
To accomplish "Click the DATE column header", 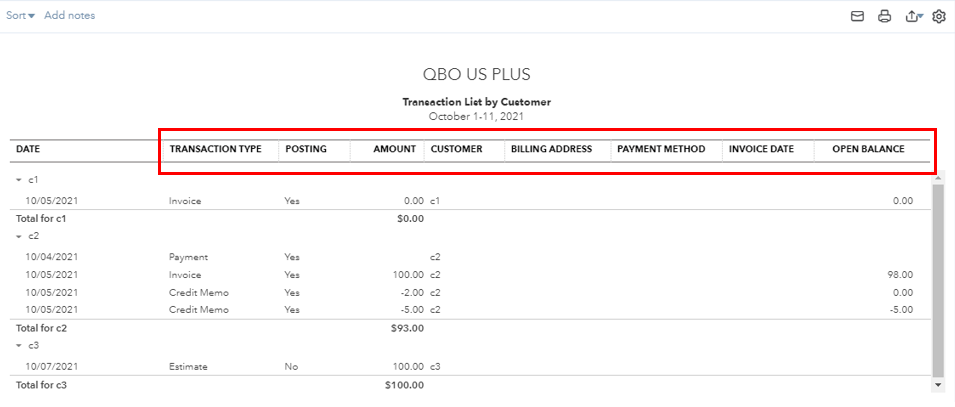I will point(27,149).
